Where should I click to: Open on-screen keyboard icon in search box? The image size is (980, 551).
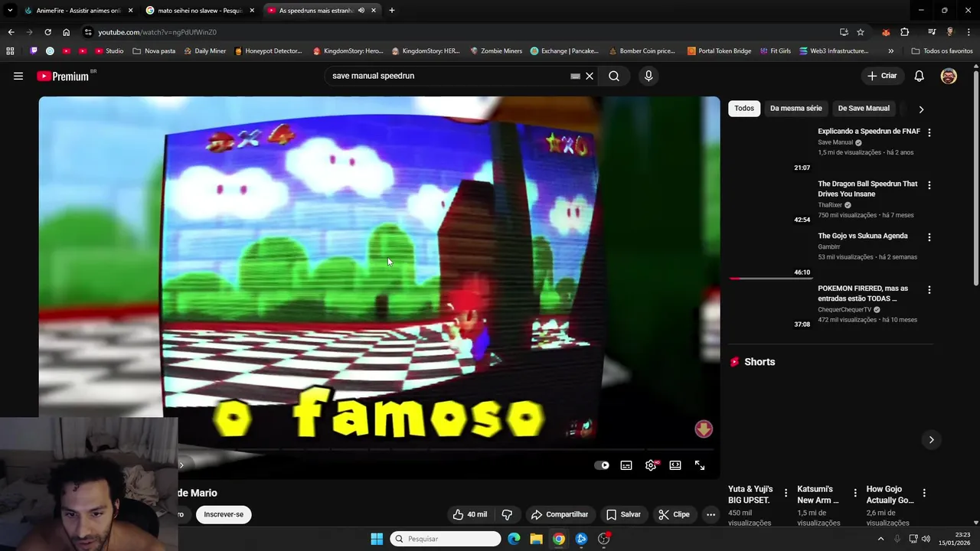click(575, 76)
